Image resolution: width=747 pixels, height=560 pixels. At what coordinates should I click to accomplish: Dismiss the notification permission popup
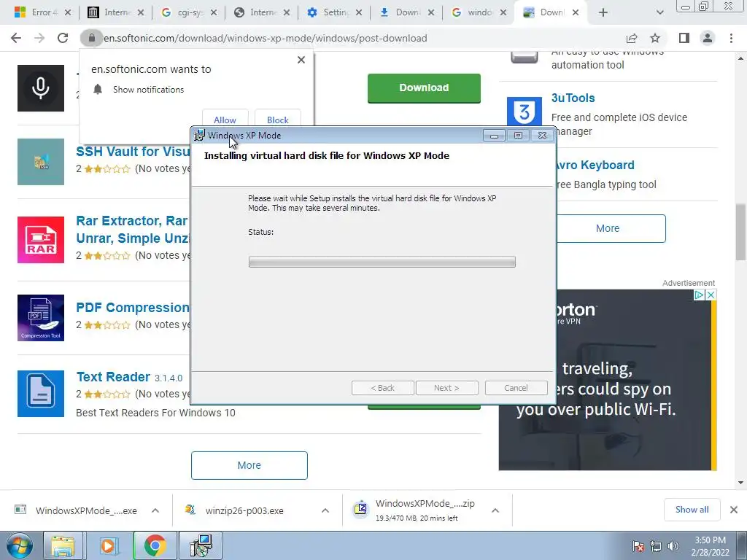point(301,60)
